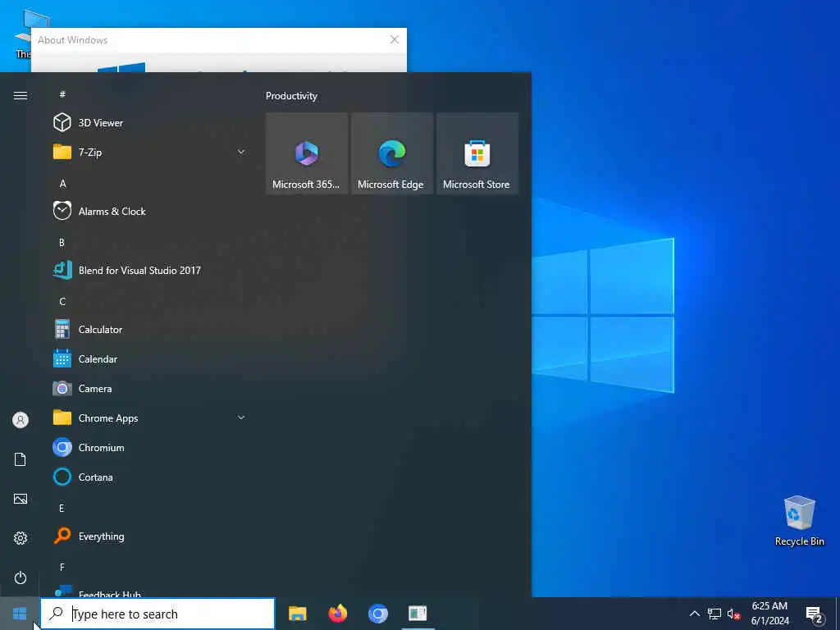The height and width of the screenshot is (630, 840).
Task: Open the clock showing 6:25 AM
Action: coord(769,614)
